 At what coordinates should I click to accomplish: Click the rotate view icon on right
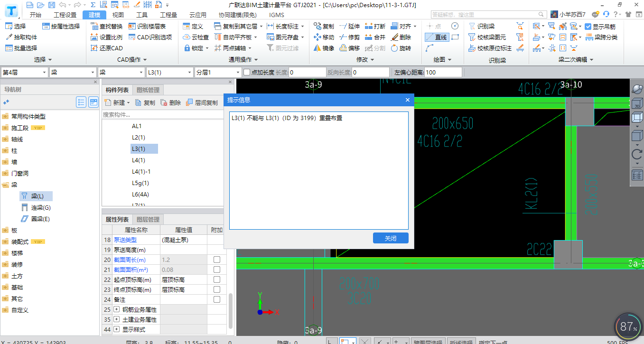(x=637, y=154)
